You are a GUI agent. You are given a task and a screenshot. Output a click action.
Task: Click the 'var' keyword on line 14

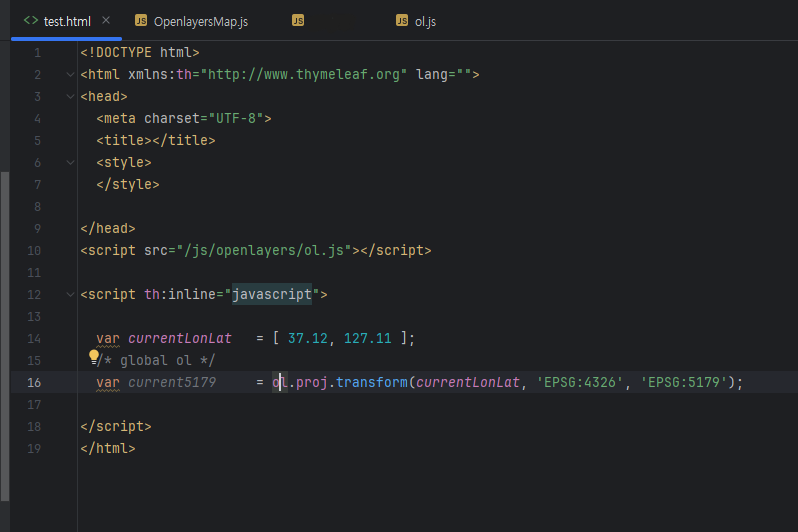(x=108, y=339)
